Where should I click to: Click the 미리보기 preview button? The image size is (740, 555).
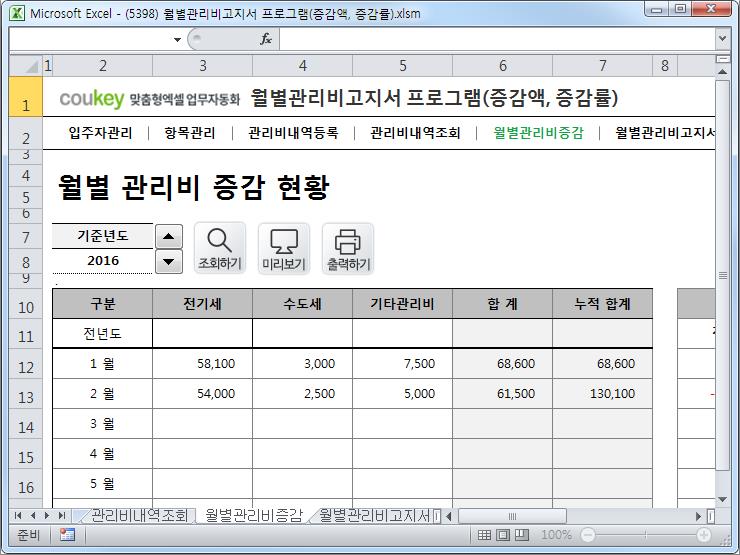point(284,249)
